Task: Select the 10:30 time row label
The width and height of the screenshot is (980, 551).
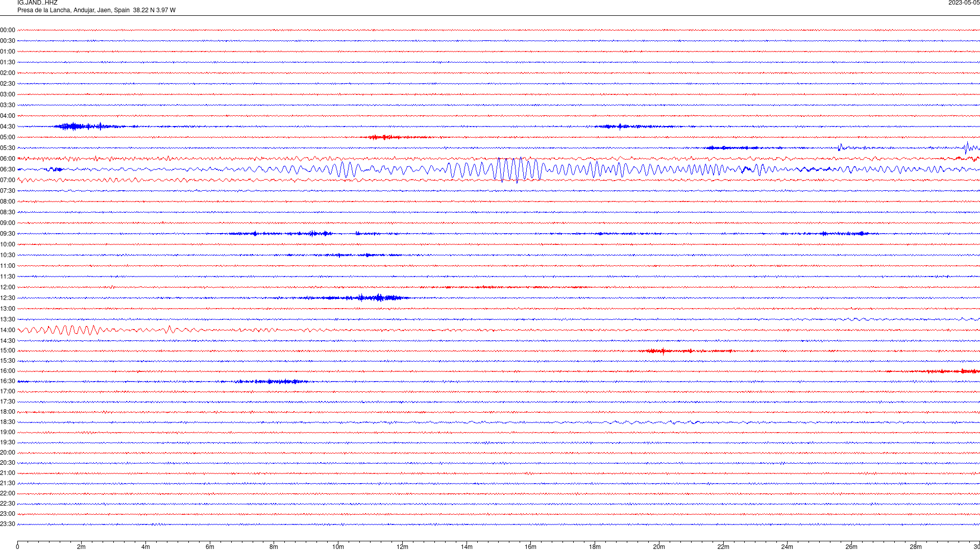Action: pyautogui.click(x=8, y=255)
